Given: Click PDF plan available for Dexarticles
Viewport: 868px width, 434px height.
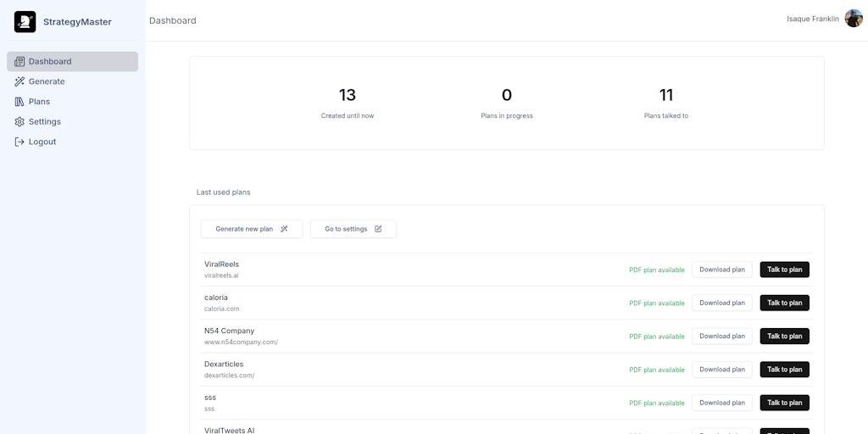Looking at the screenshot, I should pos(657,370).
